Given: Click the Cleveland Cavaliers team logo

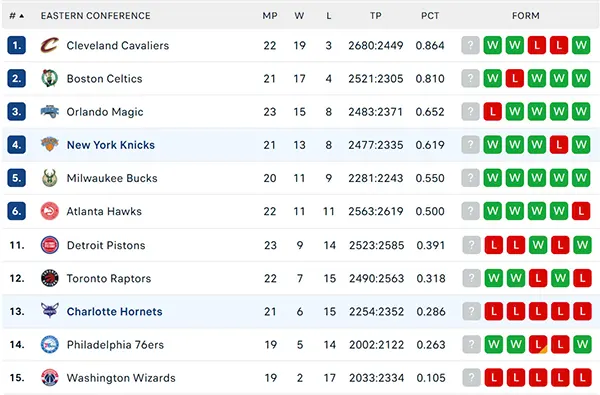Looking at the screenshot, I should (x=50, y=46).
